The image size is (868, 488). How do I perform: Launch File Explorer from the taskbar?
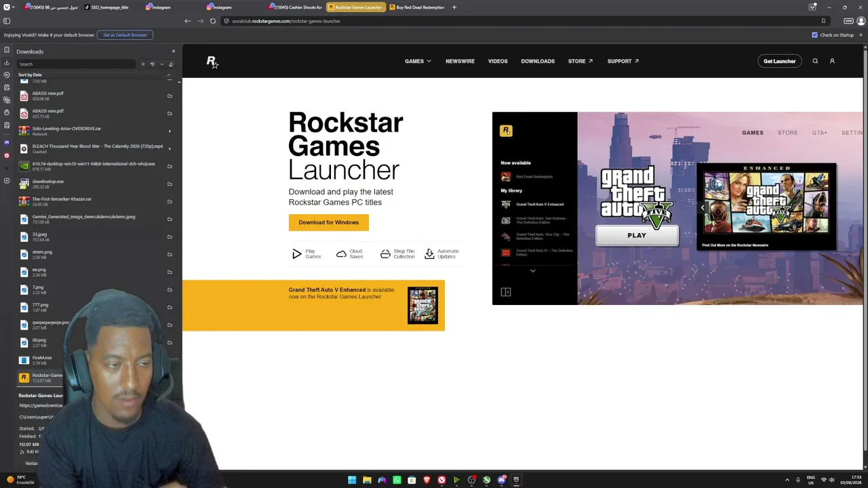(367, 480)
